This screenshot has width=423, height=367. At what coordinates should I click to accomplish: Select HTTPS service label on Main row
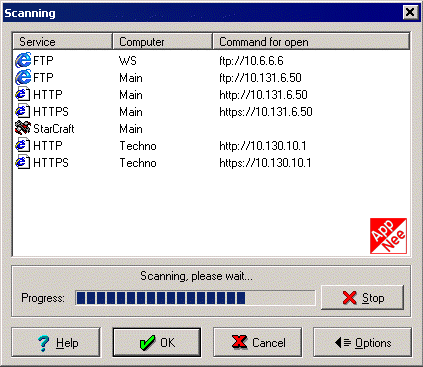tap(51, 112)
